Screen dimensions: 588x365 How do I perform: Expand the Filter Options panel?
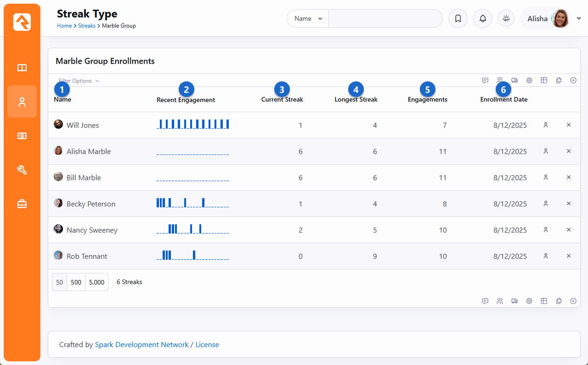point(79,81)
